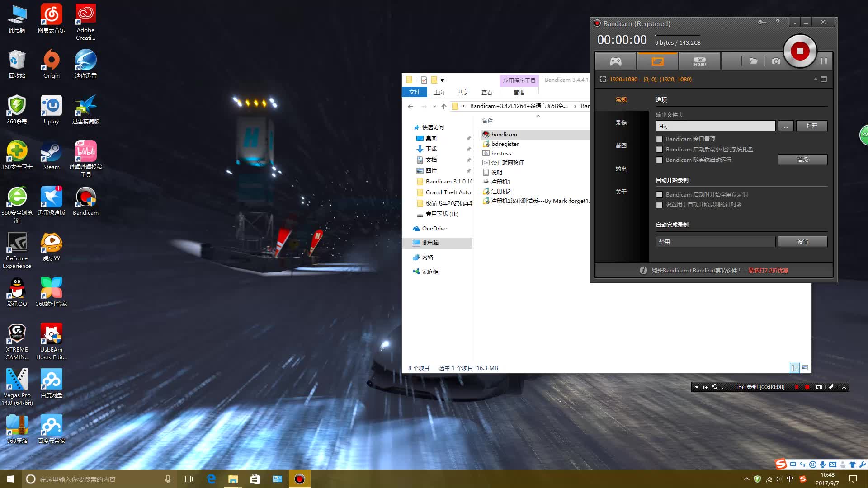Activate the pencil drawing tool on recording bar

(x=831, y=387)
